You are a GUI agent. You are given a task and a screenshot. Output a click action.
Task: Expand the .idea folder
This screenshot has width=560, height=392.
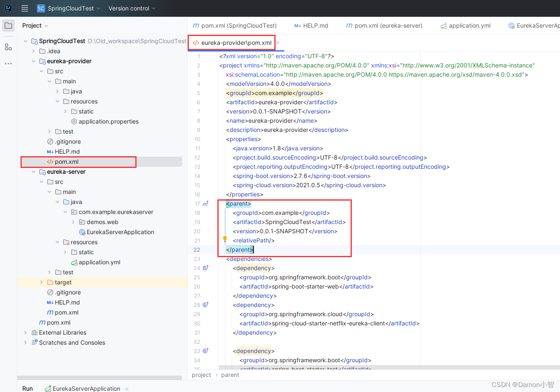(x=34, y=51)
